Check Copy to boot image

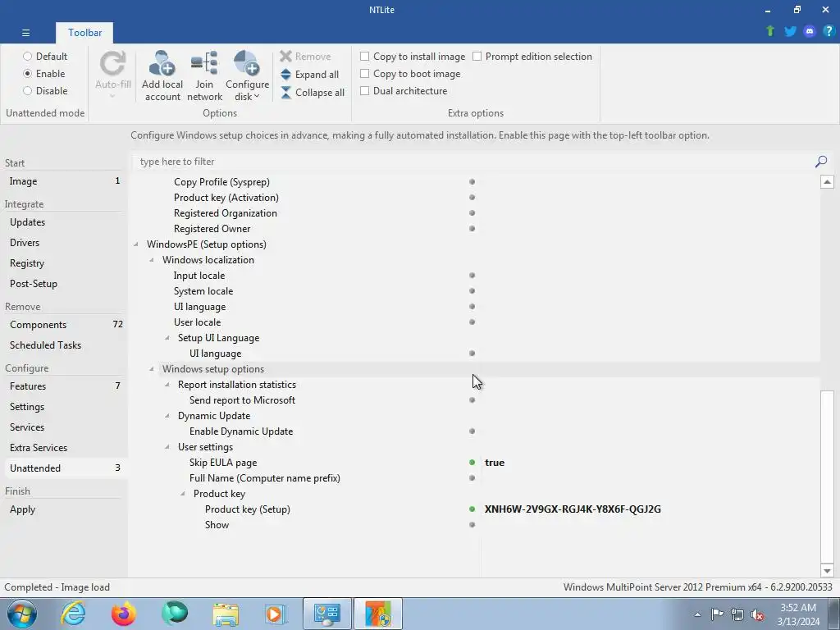[365, 73]
